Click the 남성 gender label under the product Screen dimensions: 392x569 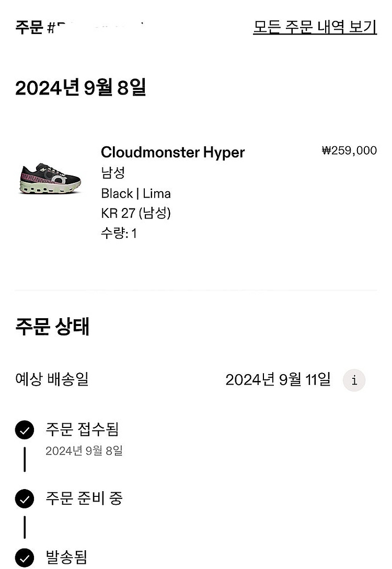(x=113, y=173)
